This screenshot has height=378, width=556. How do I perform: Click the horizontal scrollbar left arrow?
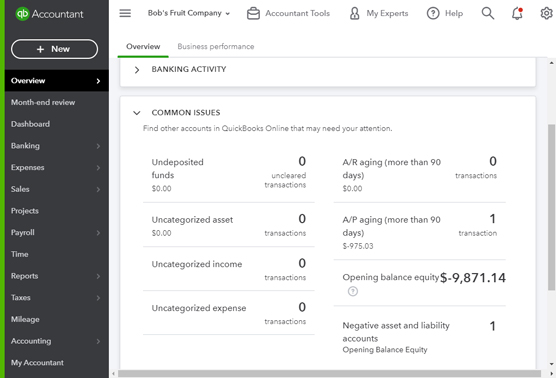click(113, 374)
